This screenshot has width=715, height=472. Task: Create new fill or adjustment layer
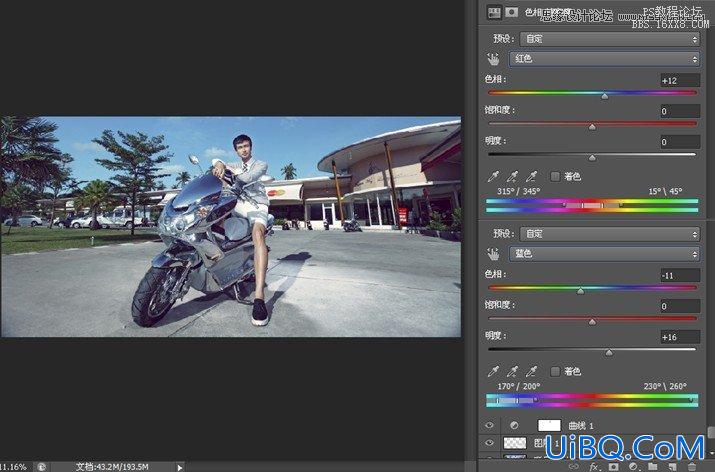point(633,467)
